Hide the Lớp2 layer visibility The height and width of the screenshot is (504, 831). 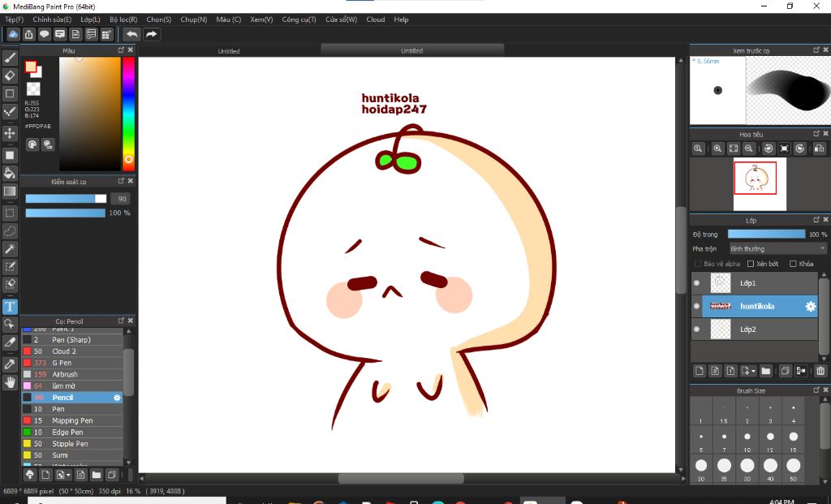(x=697, y=330)
